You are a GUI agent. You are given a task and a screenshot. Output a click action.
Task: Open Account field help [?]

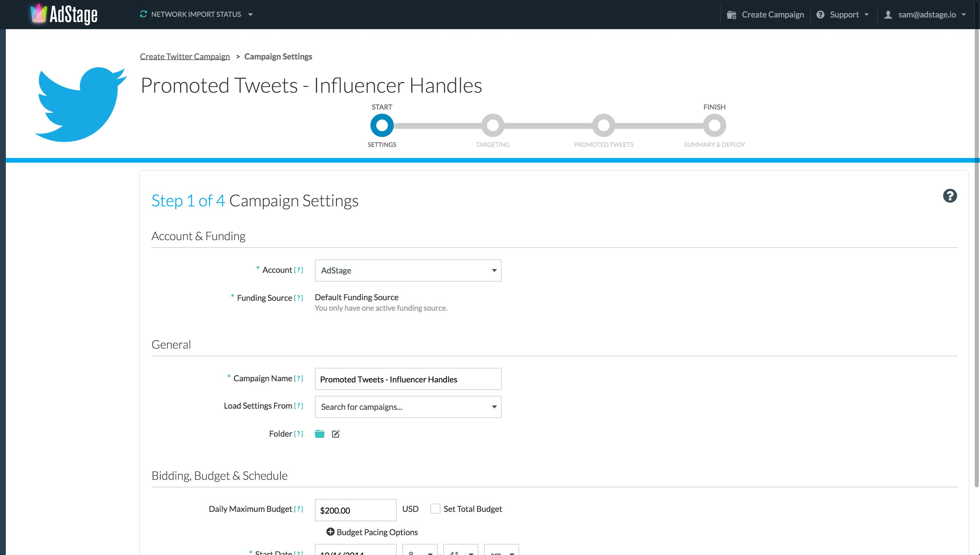[x=299, y=270]
